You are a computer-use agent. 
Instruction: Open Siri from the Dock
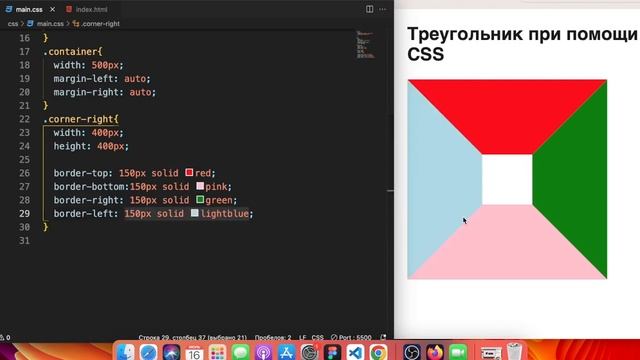(171, 351)
